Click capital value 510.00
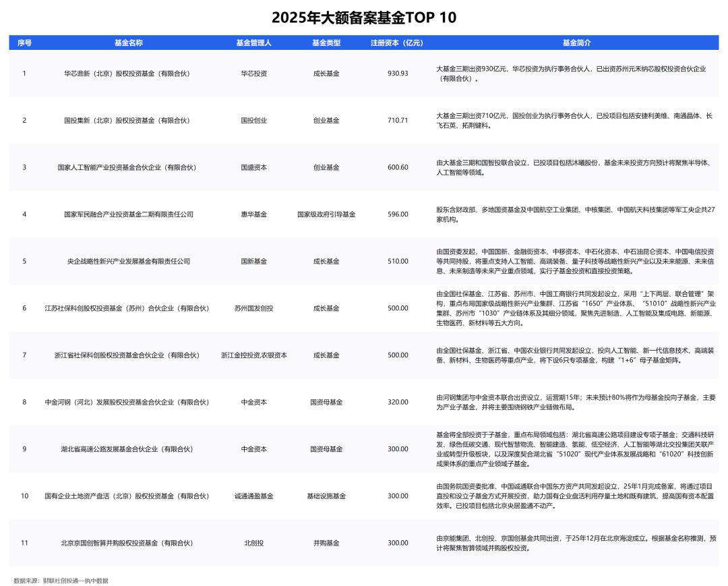Screen dimensions: 728x586 [x=398, y=261]
